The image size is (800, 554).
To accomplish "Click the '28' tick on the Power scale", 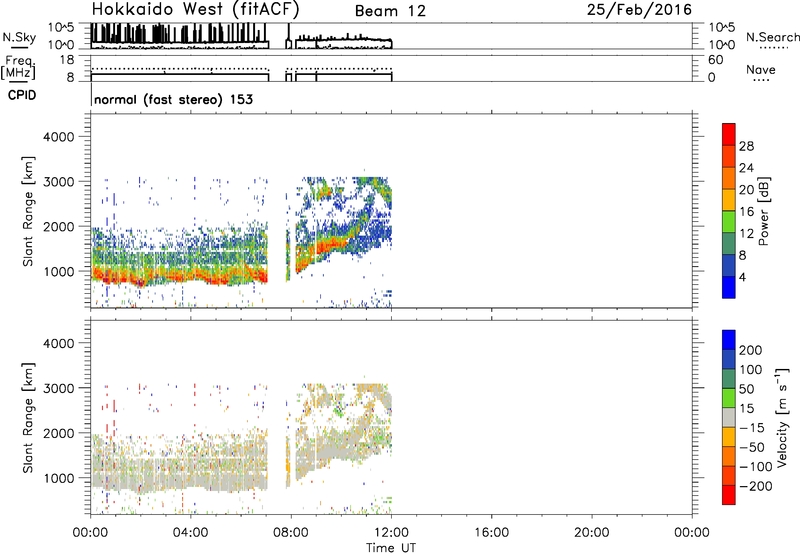I will pyautogui.click(x=746, y=146).
